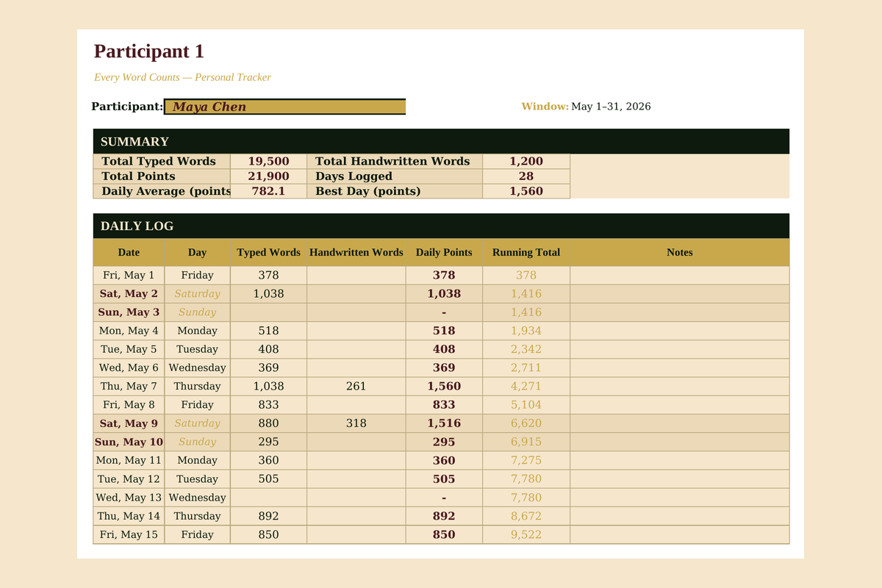This screenshot has width=882, height=588.
Task: Click the Participant 1 page title
Action: coord(148,51)
